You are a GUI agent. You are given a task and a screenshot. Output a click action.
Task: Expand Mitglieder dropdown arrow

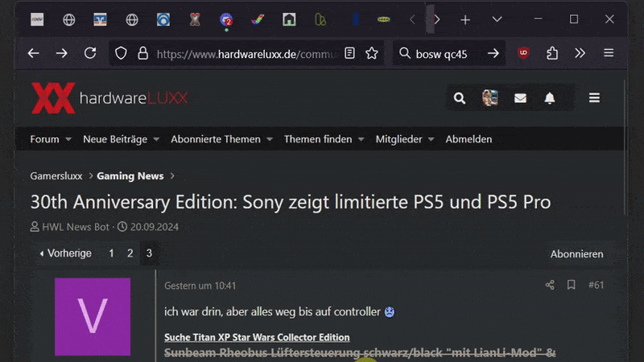click(x=431, y=139)
